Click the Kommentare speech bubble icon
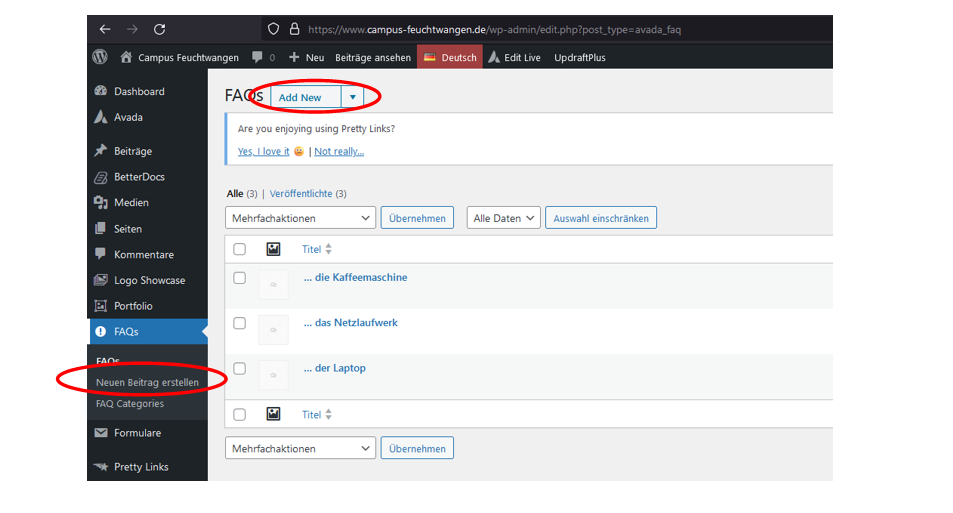Screen dimensions: 953x513 101,254
